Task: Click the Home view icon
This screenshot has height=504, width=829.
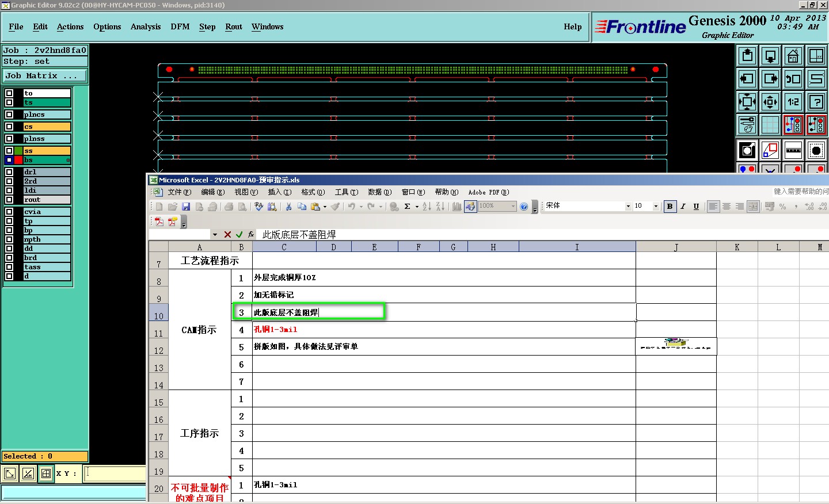Action: 793,56
